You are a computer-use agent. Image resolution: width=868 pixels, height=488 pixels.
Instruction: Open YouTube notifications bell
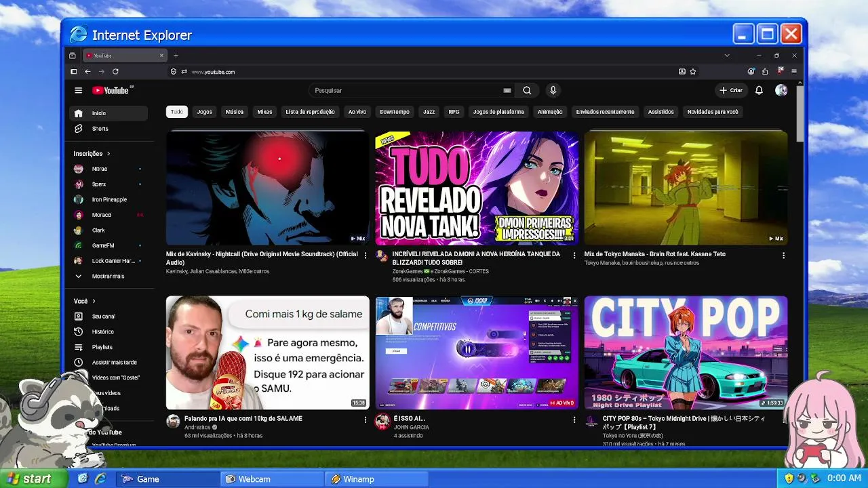(x=759, y=90)
